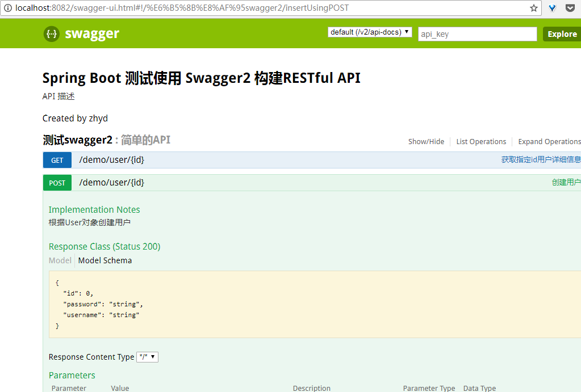
Task: Click the green POST method badge
Action: pos(57,183)
